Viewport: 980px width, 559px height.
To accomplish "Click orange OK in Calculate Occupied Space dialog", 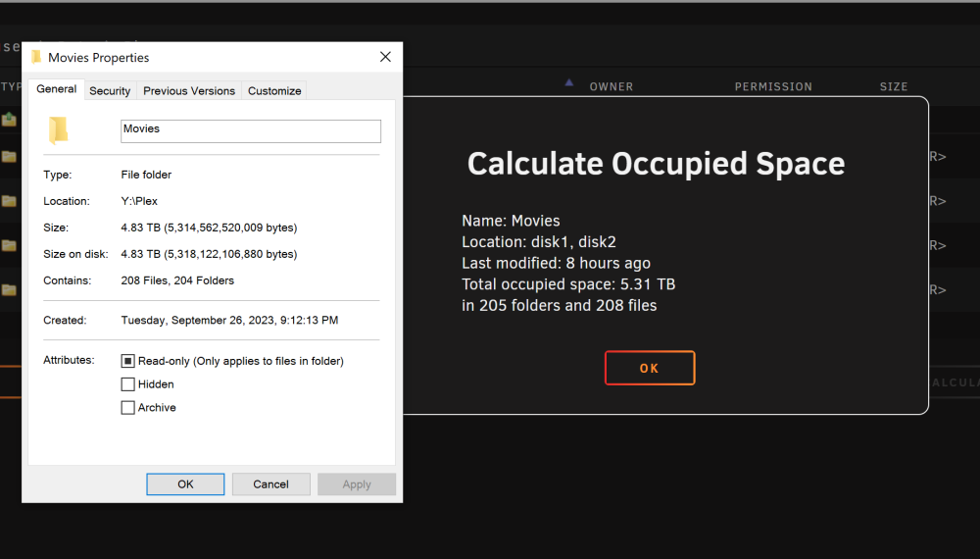I will (650, 368).
